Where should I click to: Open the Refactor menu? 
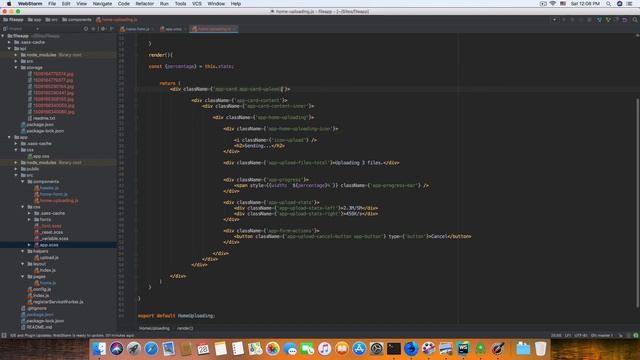144,4
